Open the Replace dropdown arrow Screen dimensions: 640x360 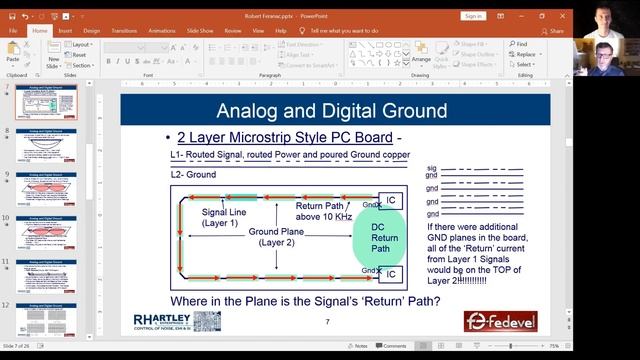541,54
